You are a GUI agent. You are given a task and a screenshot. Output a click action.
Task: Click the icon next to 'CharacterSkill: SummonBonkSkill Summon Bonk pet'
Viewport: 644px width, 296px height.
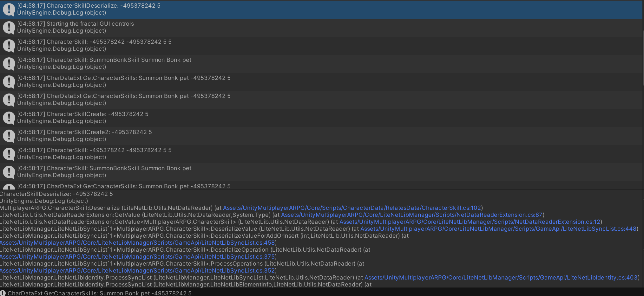9,63
